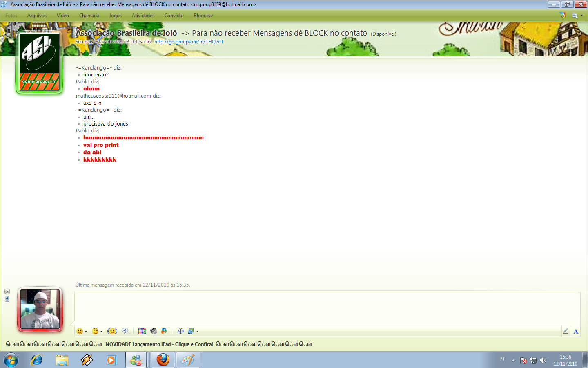Open the colorful grid icon in message toolbar
Viewport: 588px width, 368px height.
(x=142, y=331)
